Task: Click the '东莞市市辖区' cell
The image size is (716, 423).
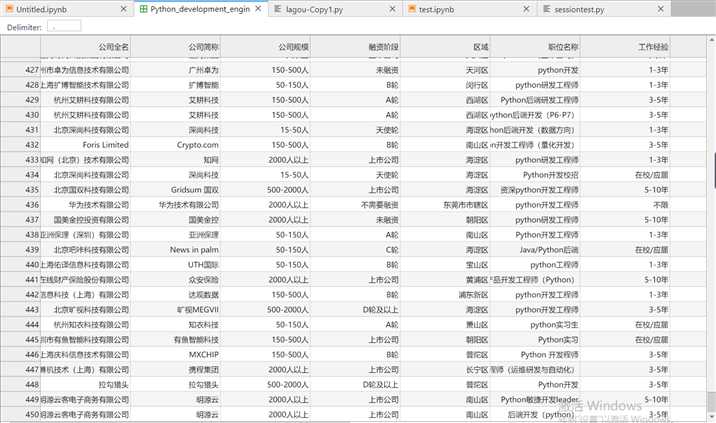Action: point(445,205)
